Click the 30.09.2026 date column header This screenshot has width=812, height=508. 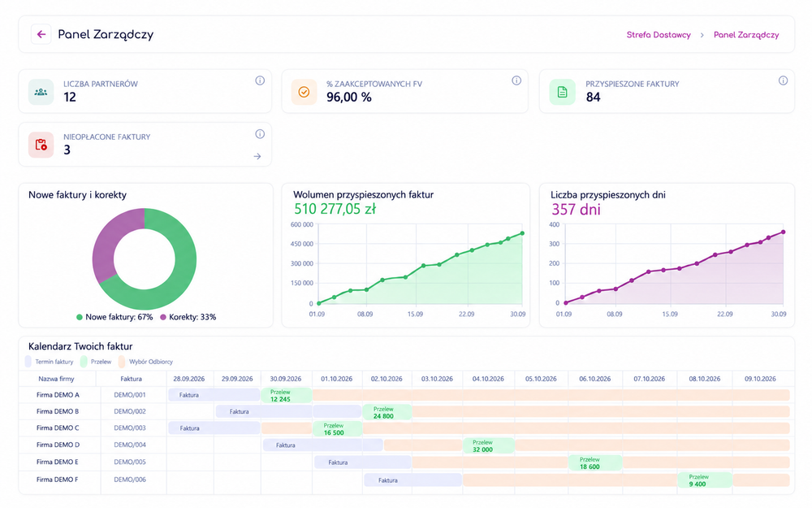286,379
